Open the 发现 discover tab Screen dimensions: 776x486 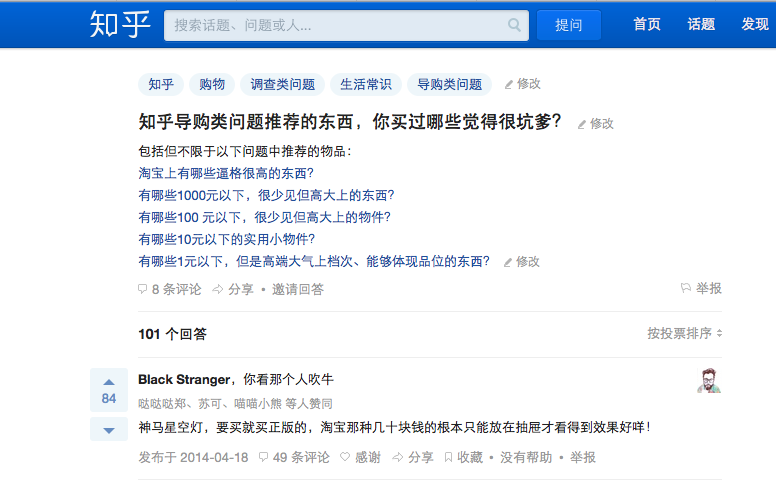(755, 24)
